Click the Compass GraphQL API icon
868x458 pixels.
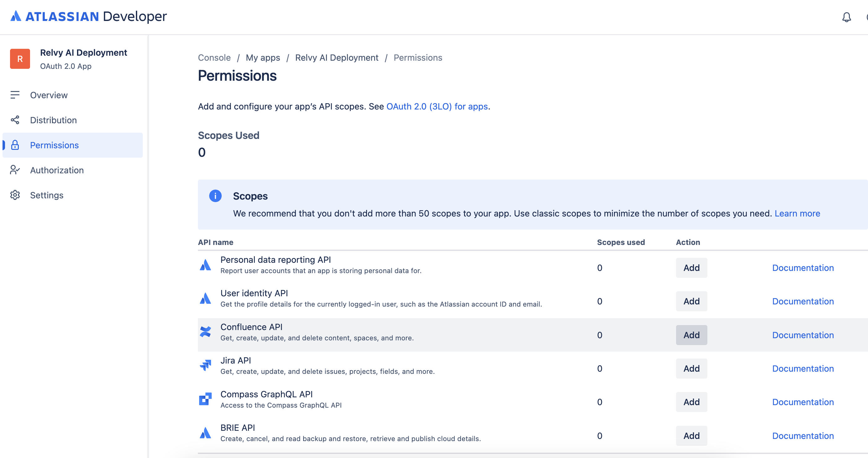[205, 399]
